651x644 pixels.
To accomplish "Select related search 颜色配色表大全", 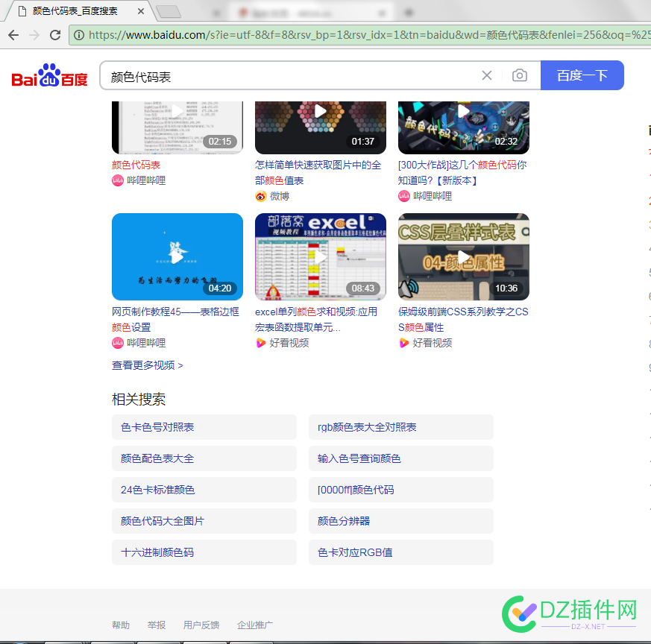I will (x=204, y=458).
